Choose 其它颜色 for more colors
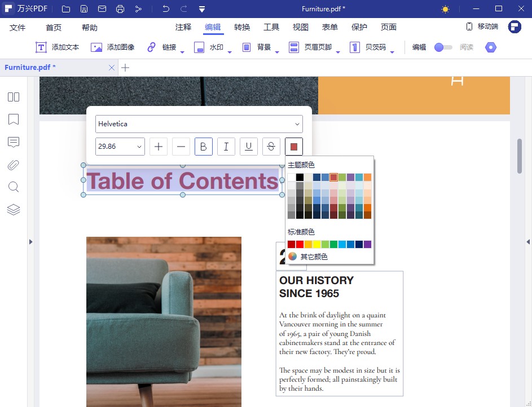The image size is (532, 407). click(313, 256)
